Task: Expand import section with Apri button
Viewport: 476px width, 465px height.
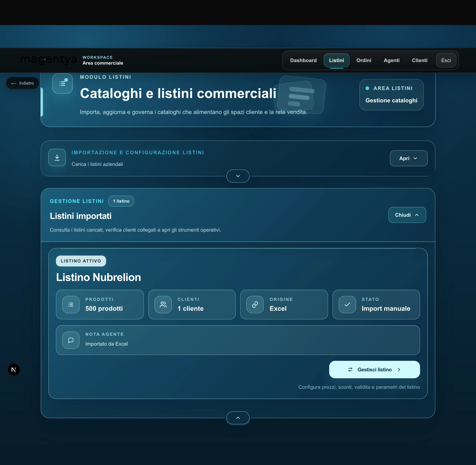Action: tap(409, 158)
